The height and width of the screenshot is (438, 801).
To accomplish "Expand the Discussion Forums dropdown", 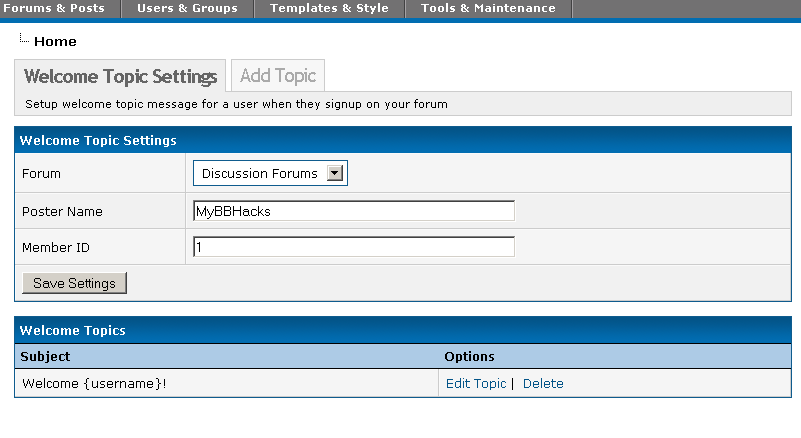I will click(336, 174).
